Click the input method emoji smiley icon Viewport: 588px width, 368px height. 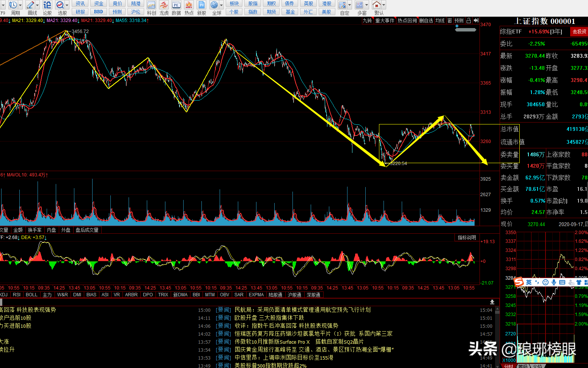pyautogui.click(x=546, y=282)
